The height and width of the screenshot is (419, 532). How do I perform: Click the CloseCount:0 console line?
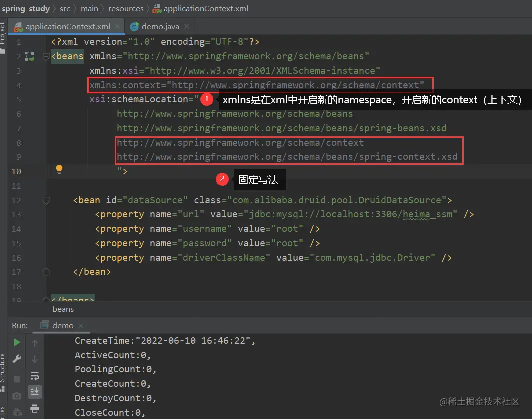tap(110, 413)
